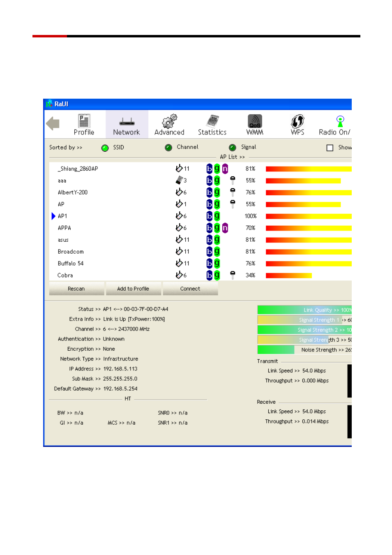Click the encryption key icon for AP
Image resolution: width=392 pixels, height=555 pixels.
[x=233, y=204]
